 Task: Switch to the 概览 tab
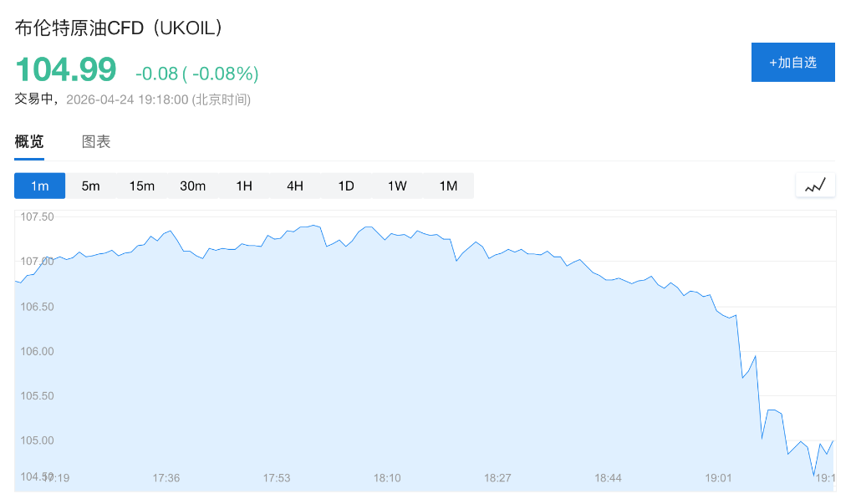[x=29, y=142]
